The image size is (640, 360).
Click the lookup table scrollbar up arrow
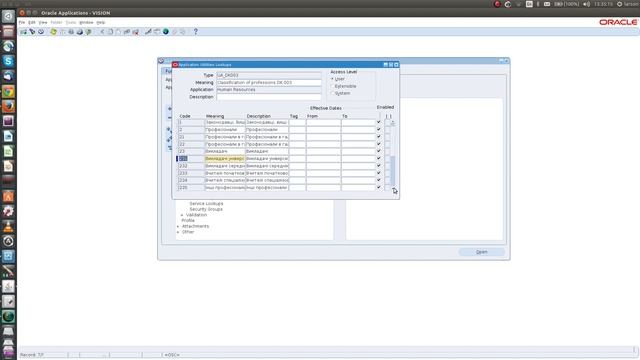pos(393,122)
